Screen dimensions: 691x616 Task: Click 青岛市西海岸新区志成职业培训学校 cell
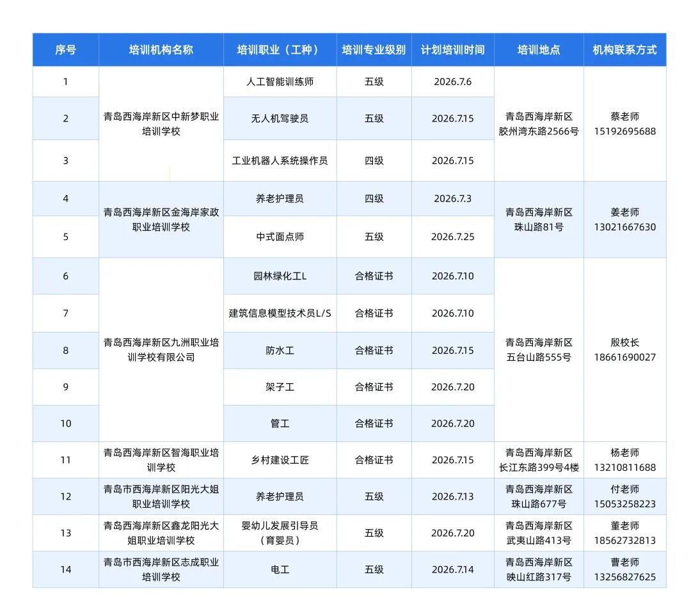(x=161, y=570)
